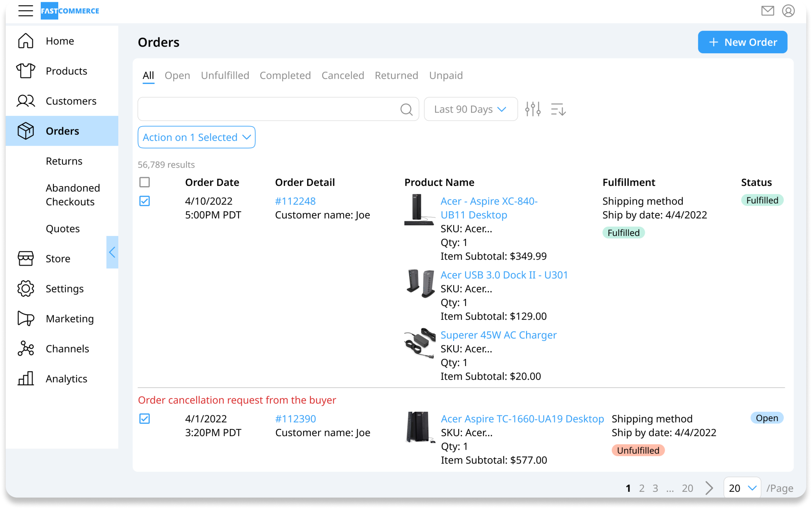The height and width of the screenshot is (509, 812).
Task: Click the Home icon in sidebar
Action: (26, 40)
